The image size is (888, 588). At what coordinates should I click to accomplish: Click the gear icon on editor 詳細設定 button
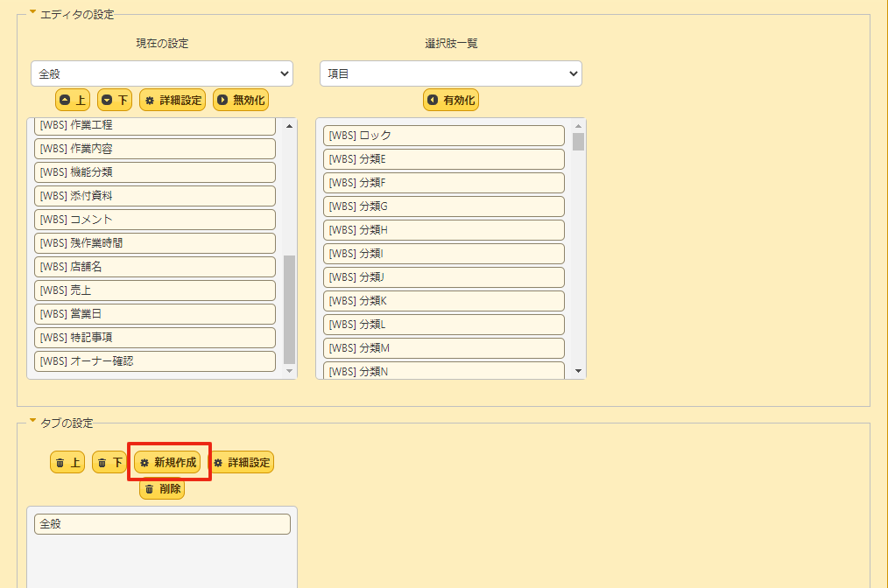[x=148, y=100]
